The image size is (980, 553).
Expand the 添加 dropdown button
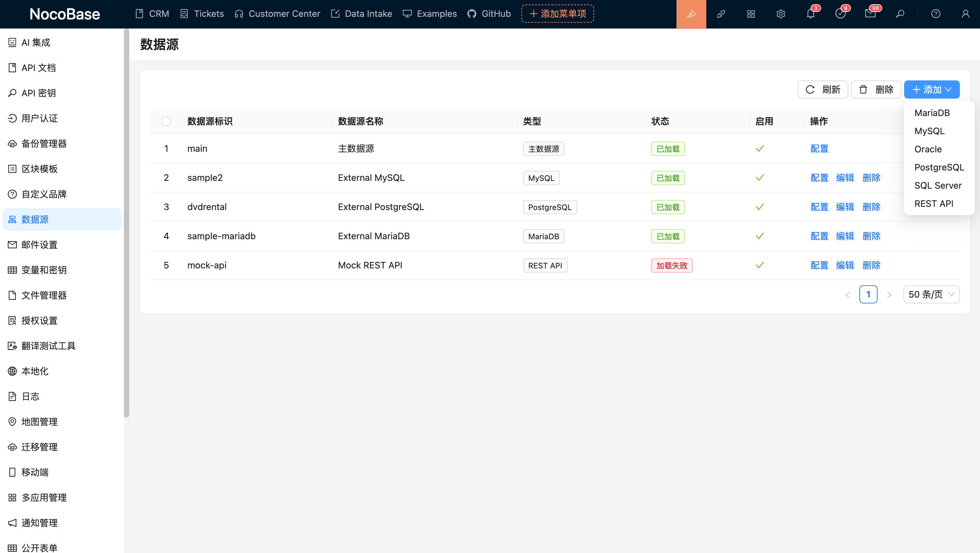[x=931, y=90]
